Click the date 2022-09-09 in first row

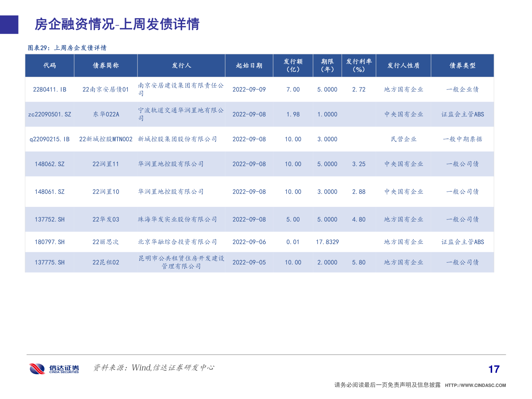(249, 89)
